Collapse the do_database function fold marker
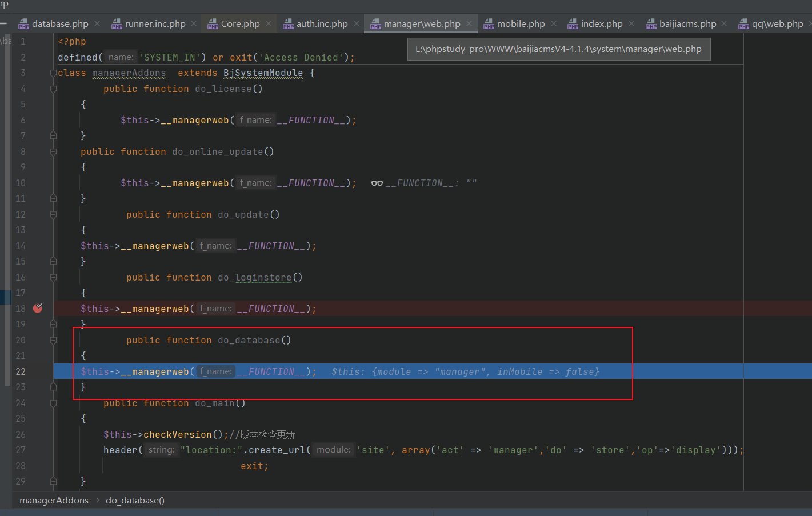This screenshot has height=516, width=812. (53, 341)
